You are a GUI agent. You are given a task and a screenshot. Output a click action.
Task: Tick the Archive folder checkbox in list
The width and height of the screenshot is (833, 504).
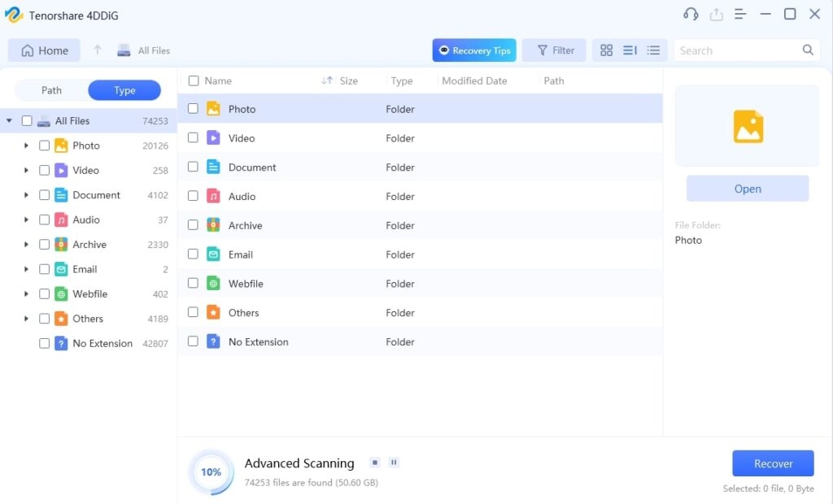(x=193, y=225)
